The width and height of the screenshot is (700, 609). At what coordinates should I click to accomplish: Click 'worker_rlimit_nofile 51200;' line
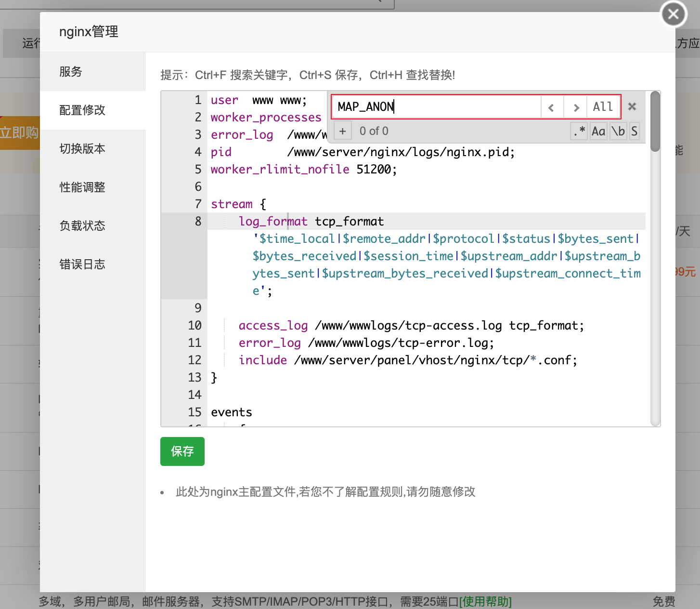point(304,170)
